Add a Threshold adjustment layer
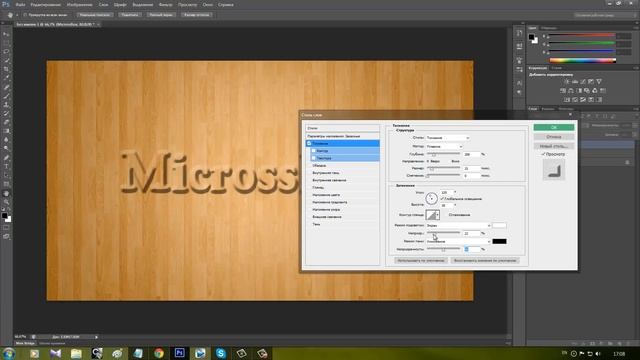640x360 pixels. 583,100
